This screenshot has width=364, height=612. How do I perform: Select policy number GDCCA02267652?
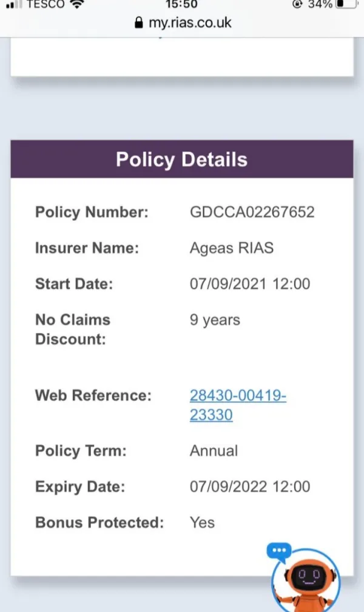(x=252, y=212)
